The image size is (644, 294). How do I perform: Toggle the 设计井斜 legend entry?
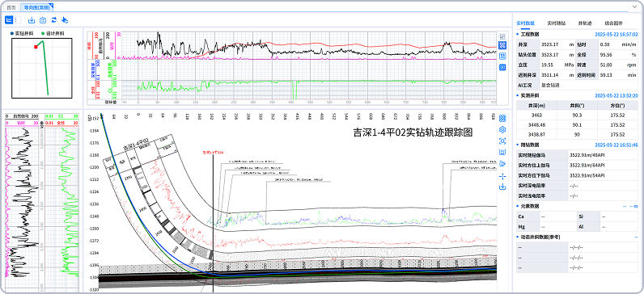click(53, 34)
